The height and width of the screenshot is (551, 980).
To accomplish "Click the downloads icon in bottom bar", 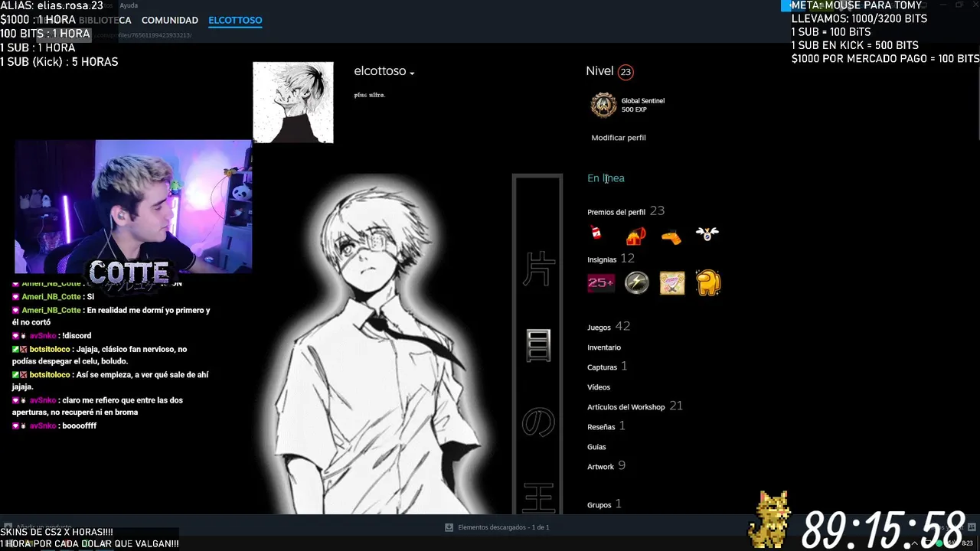I will [x=449, y=527].
